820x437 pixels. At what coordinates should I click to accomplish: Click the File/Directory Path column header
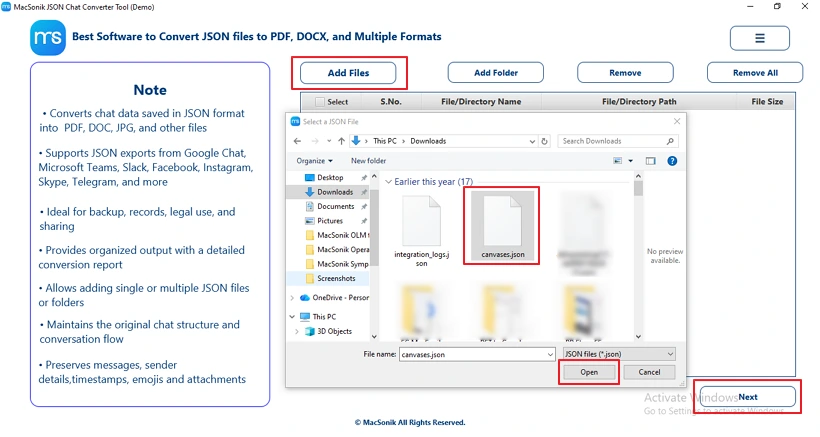click(x=639, y=102)
